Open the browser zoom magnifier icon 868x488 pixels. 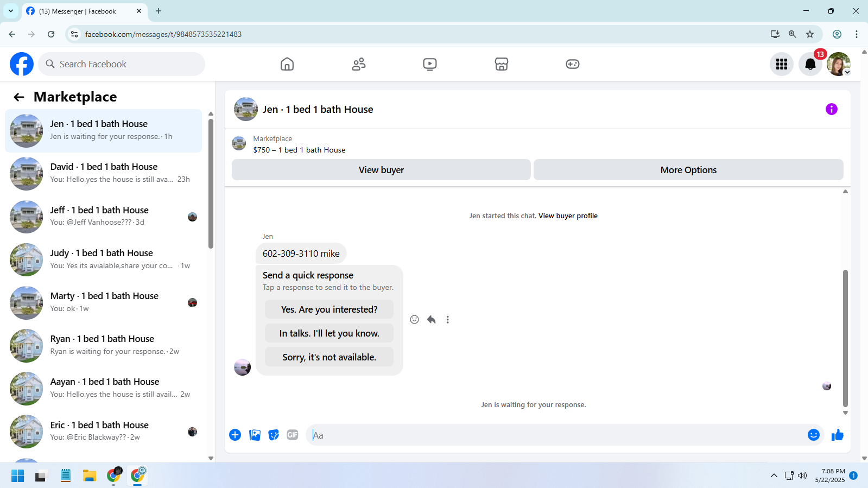(x=793, y=34)
